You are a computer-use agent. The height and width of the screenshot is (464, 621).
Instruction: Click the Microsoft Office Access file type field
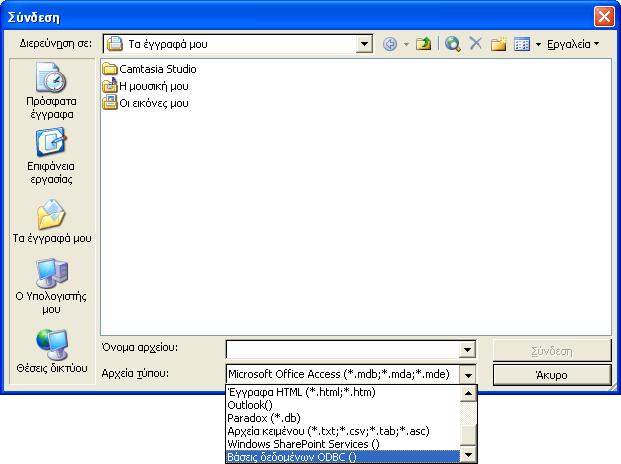click(x=343, y=374)
